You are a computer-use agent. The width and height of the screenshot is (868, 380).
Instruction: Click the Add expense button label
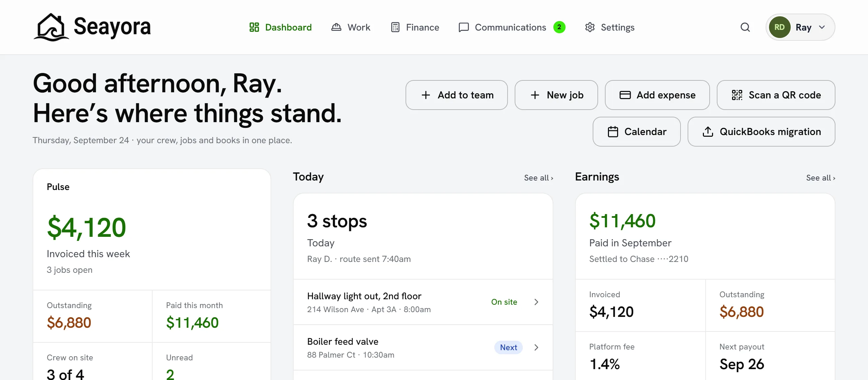(x=666, y=95)
